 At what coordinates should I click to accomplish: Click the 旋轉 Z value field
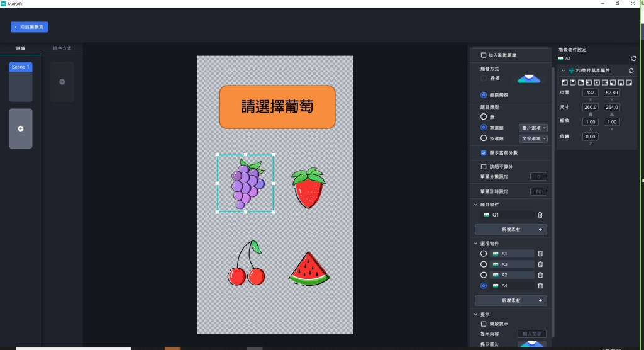click(590, 137)
